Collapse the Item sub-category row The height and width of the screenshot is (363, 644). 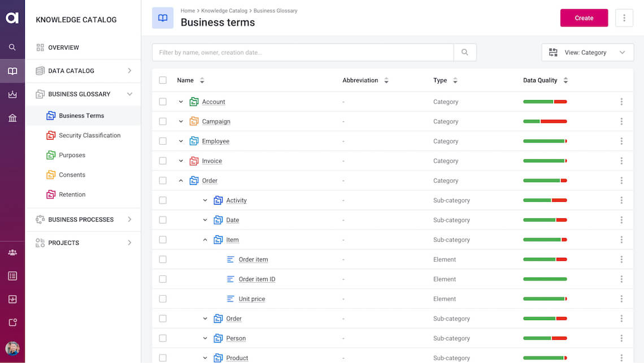(205, 240)
